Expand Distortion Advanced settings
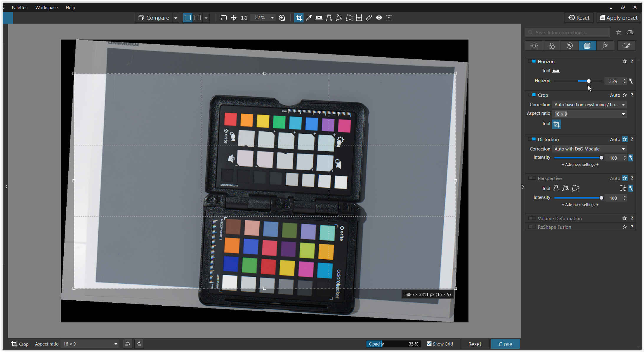The image size is (644, 352). click(x=580, y=165)
